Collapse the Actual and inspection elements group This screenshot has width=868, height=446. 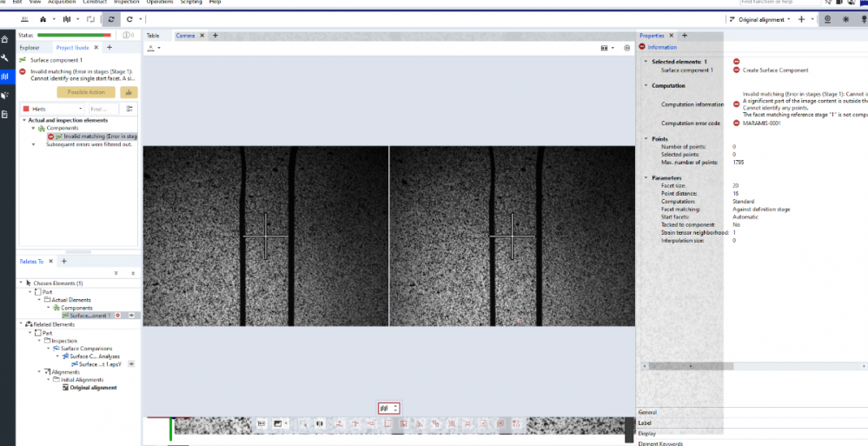click(x=24, y=120)
